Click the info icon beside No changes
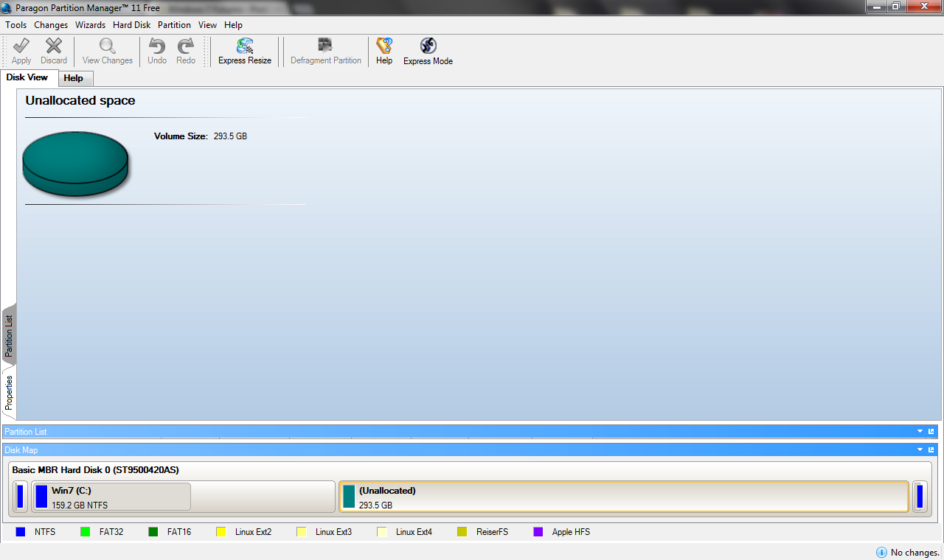Image resolution: width=944 pixels, height=560 pixels. tap(881, 553)
